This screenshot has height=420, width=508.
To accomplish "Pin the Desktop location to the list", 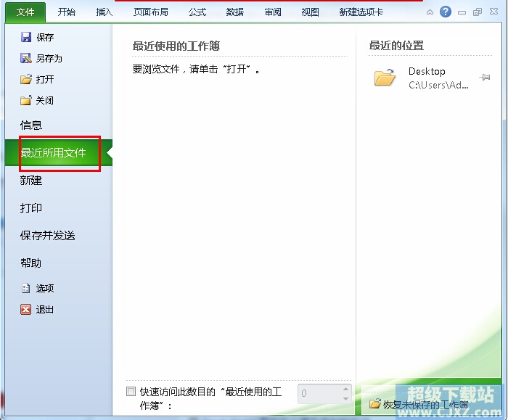I will [485, 77].
